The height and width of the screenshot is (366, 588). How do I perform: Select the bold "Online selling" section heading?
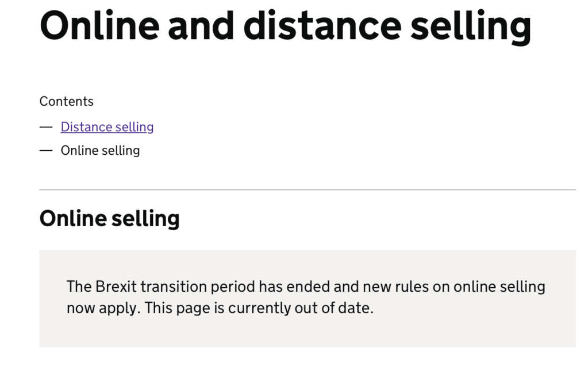click(109, 219)
